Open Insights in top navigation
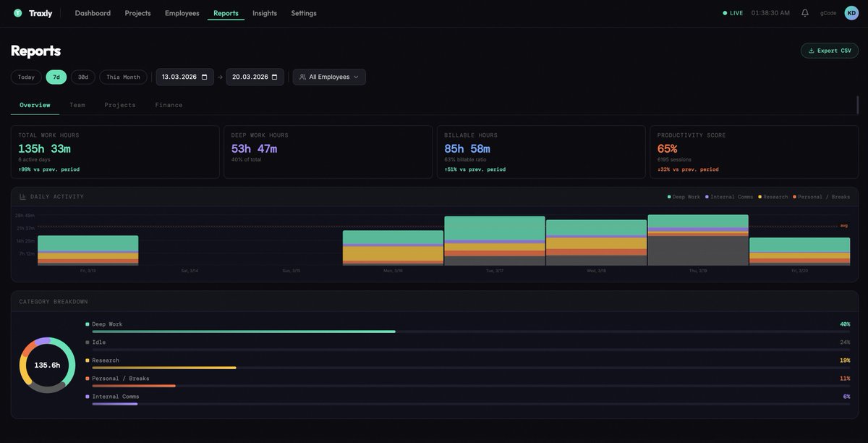This screenshot has height=443, width=868. [x=265, y=13]
